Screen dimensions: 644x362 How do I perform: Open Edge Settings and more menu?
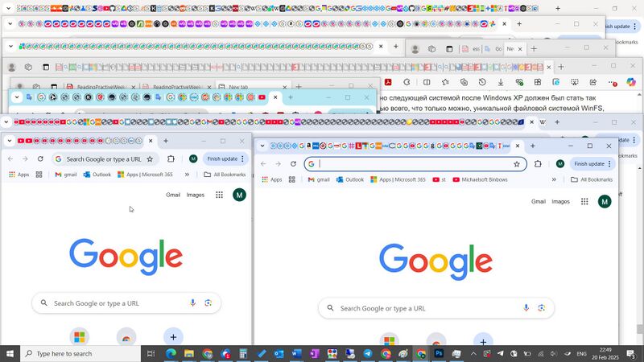tap(613, 83)
